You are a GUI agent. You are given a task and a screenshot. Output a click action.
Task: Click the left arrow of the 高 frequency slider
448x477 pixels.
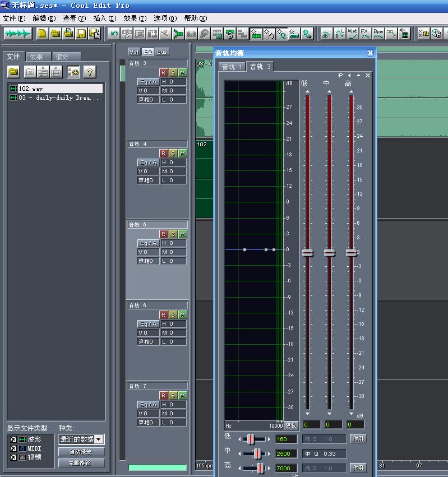(x=239, y=468)
